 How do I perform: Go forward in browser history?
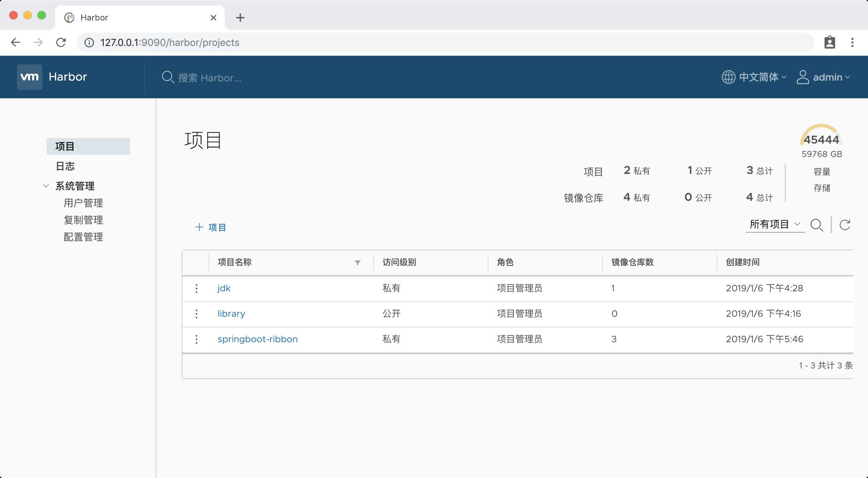coord(38,42)
